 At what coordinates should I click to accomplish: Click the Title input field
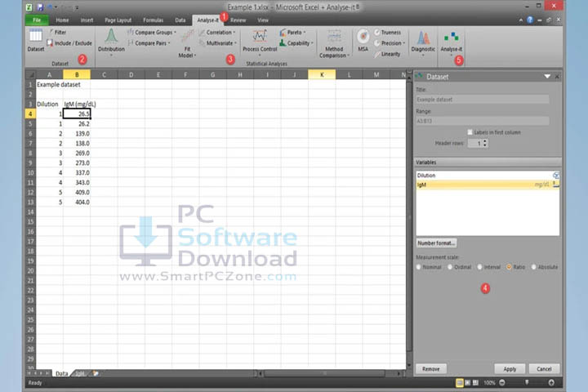pyautogui.click(x=483, y=100)
